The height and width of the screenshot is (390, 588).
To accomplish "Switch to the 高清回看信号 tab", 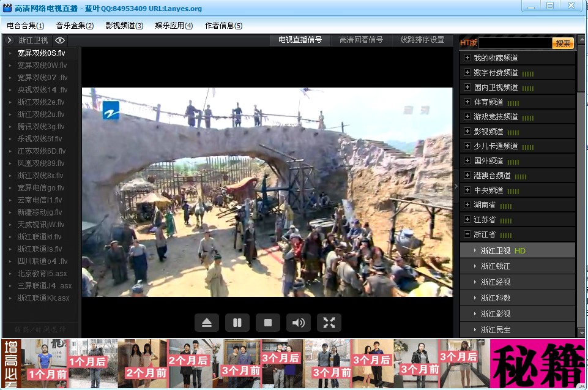I will coord(361,40).
